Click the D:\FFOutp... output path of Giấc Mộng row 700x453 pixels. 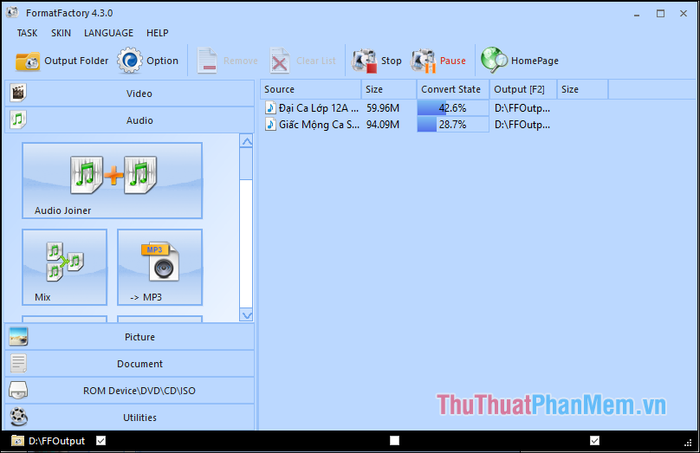tap(522, 125)
